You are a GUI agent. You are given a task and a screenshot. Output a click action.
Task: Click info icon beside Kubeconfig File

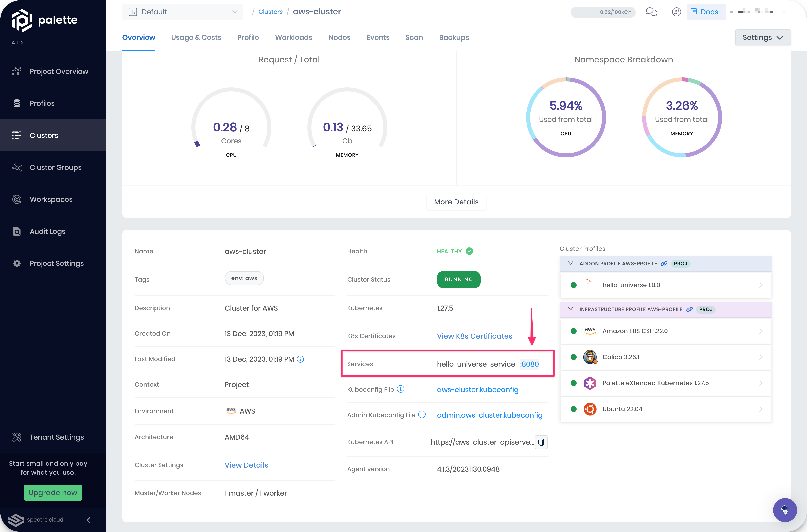(401, 389)
